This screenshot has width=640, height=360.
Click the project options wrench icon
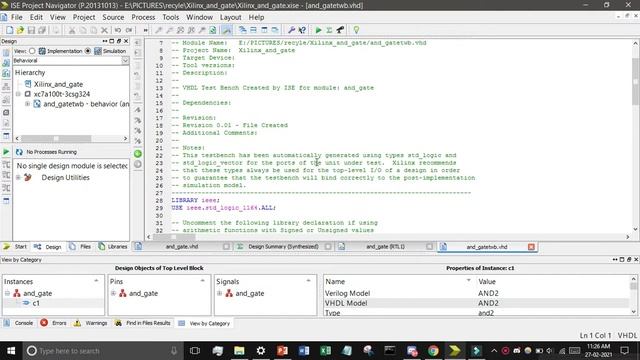point(291,30)
